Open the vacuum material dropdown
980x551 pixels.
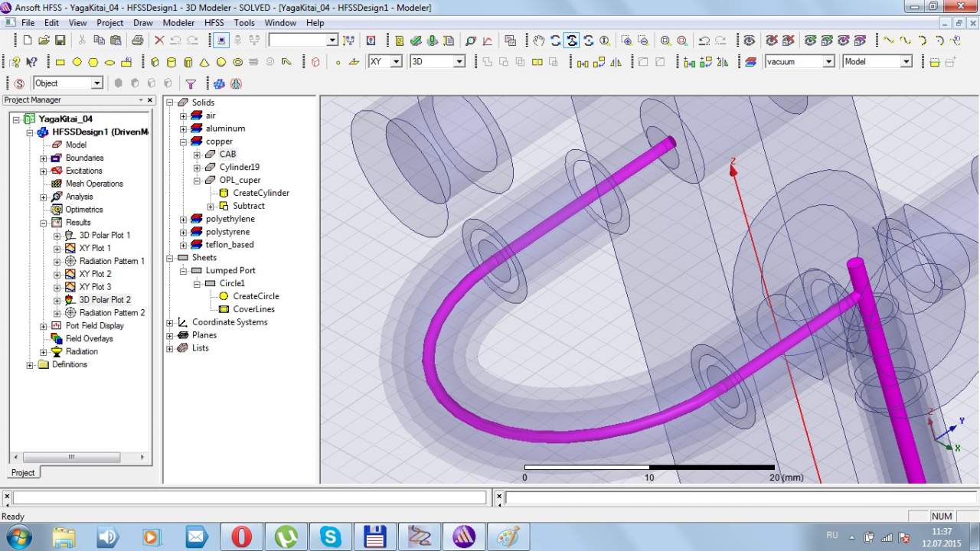point(828,62)
